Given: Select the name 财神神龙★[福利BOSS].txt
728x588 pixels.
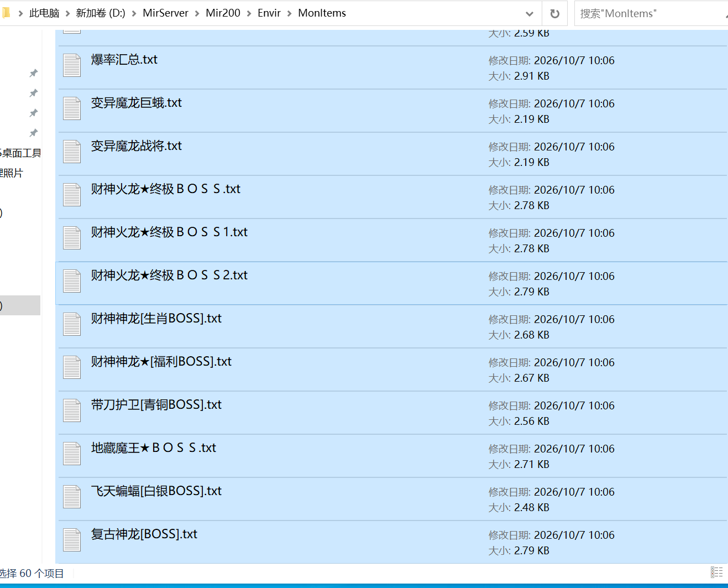Looking at the screenshot, I should [161, 362].
